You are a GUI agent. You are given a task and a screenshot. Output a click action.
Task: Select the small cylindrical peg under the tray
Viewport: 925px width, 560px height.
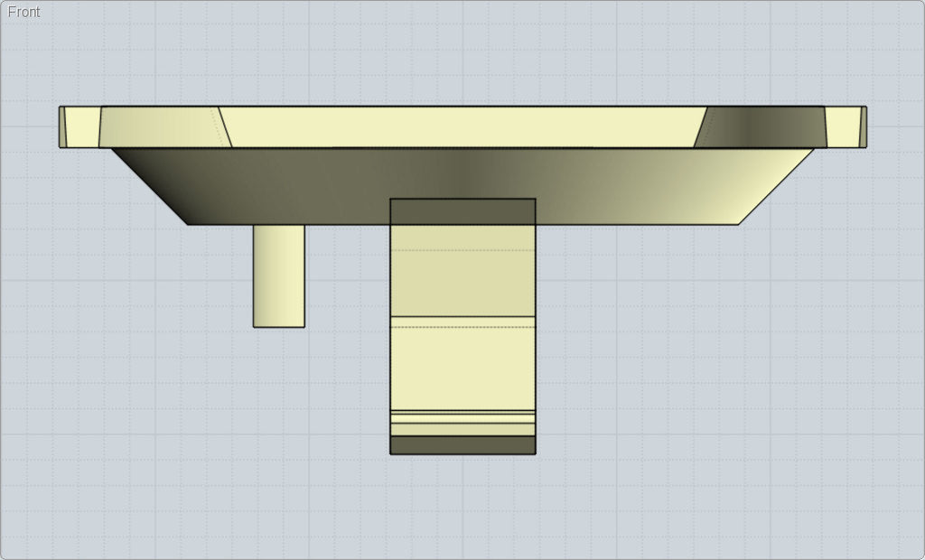click(x=279, y=275)
